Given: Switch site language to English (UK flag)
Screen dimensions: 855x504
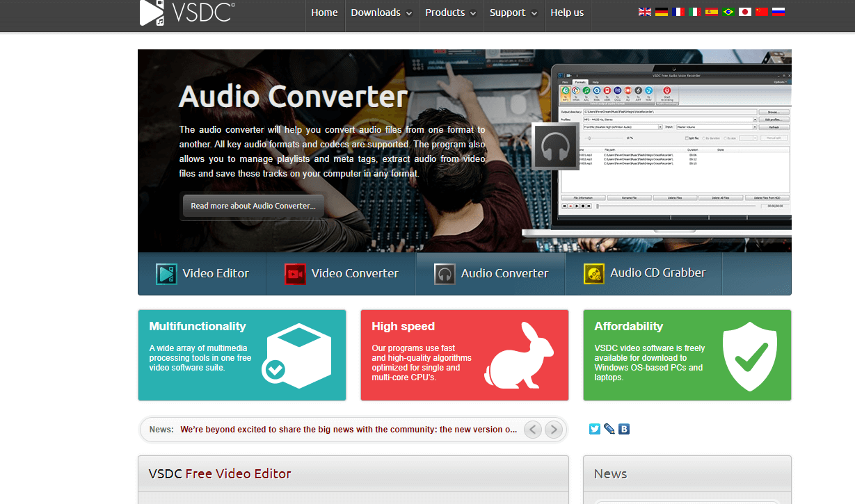Looking at the screenshot, I should coord(645,12).
